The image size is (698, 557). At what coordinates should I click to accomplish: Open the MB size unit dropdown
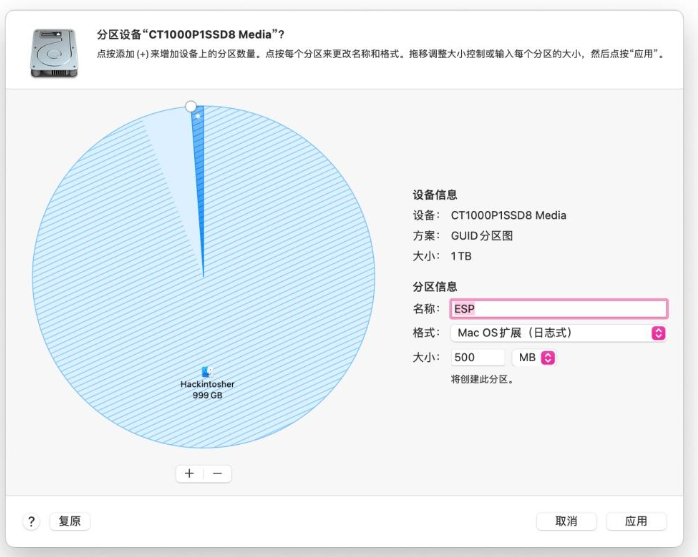point(534,358)
